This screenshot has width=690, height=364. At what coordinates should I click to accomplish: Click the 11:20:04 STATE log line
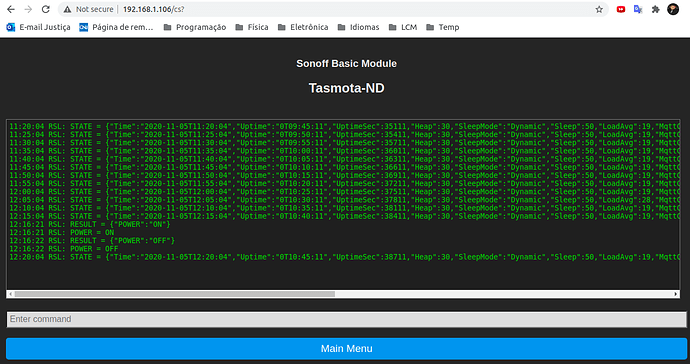[x=344, y=126]
